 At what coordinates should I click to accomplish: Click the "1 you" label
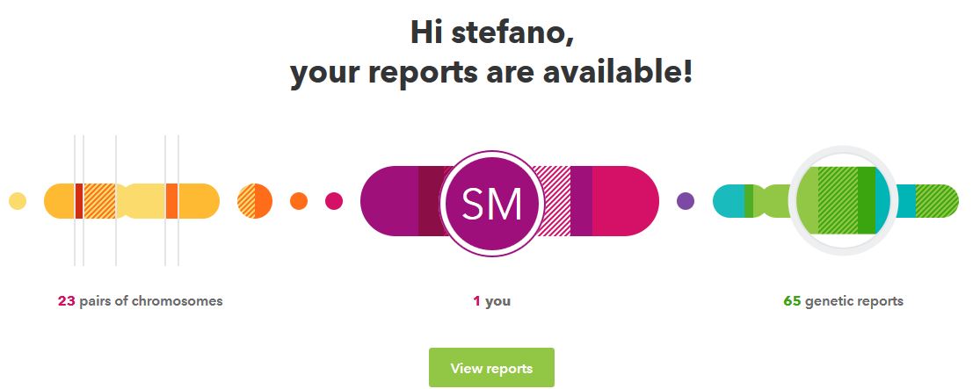(491, 301)
